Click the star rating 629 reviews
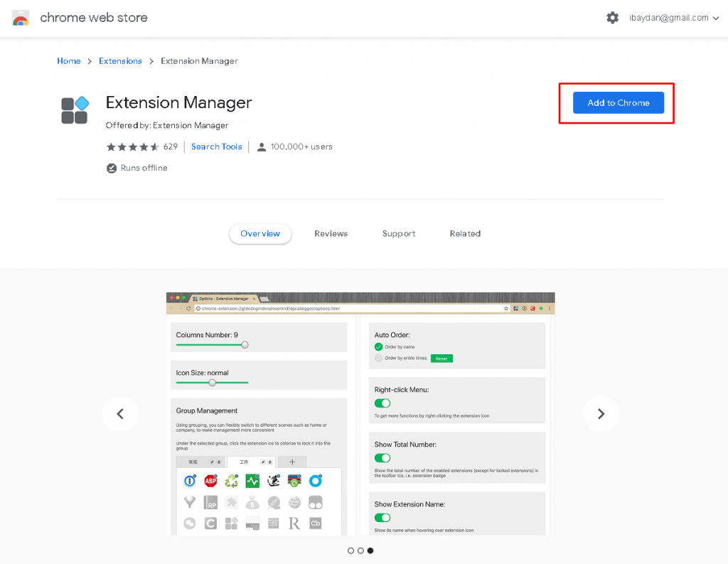The height and width of the screenshot is (564, 728). tap(142, 147)
